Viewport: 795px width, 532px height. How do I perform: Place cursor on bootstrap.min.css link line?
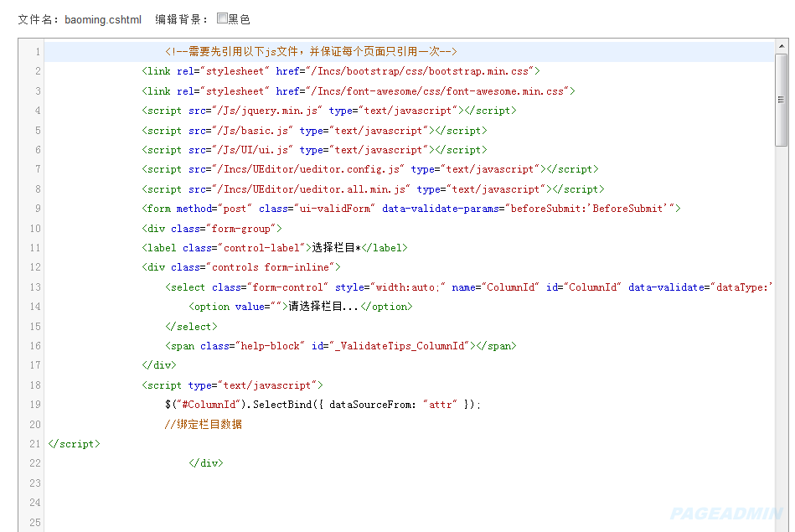point(341,71)
